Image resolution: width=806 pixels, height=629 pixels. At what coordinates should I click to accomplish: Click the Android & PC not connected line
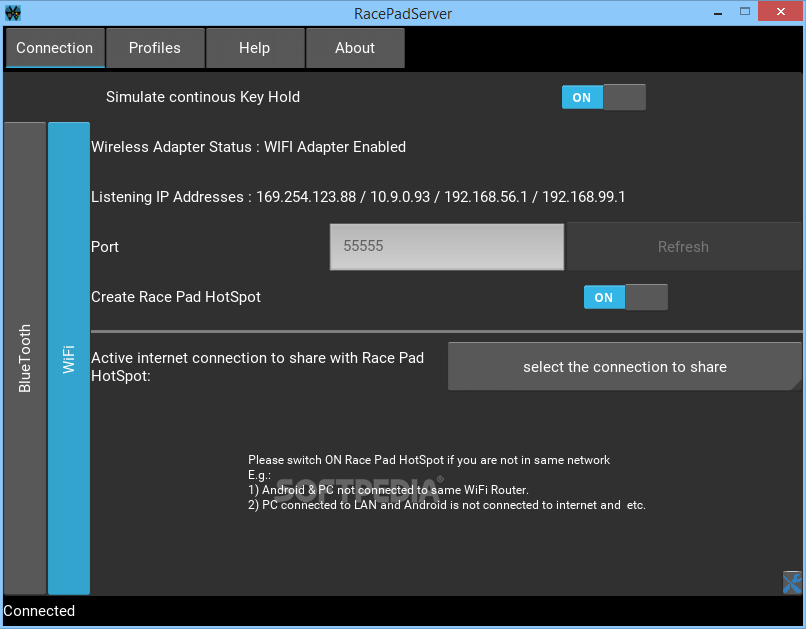(389, 490)
